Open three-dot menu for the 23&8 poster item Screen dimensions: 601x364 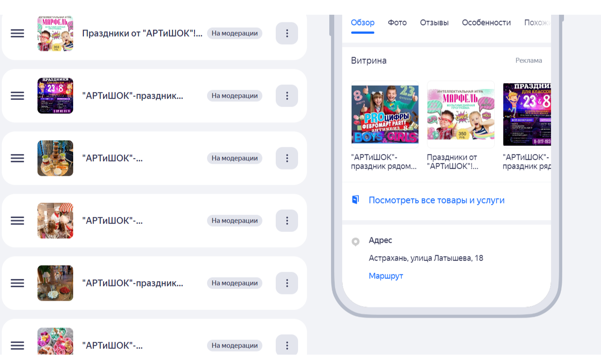pos(286,96)
